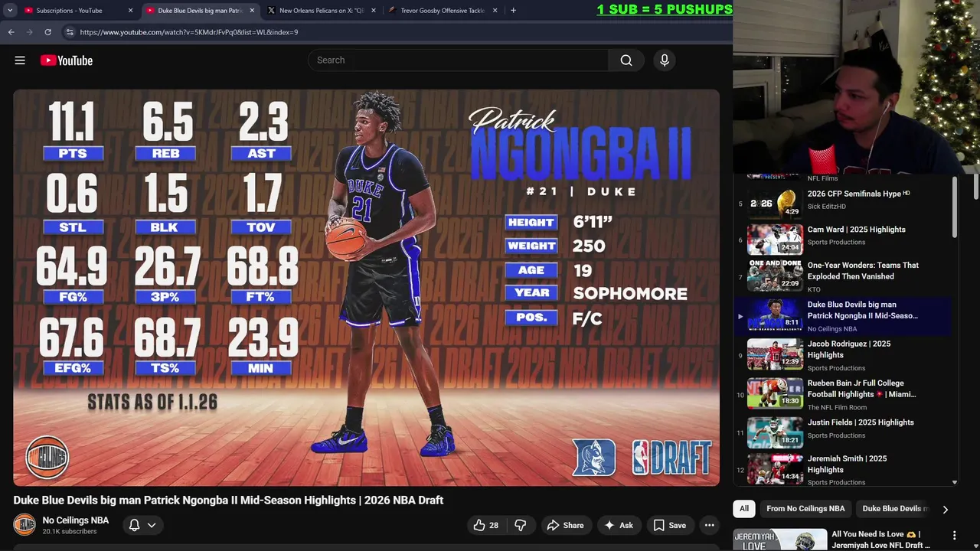Open options menu for All You Need Is Love
This screenshot has width=980, height=551.
(x=955, y=536)
